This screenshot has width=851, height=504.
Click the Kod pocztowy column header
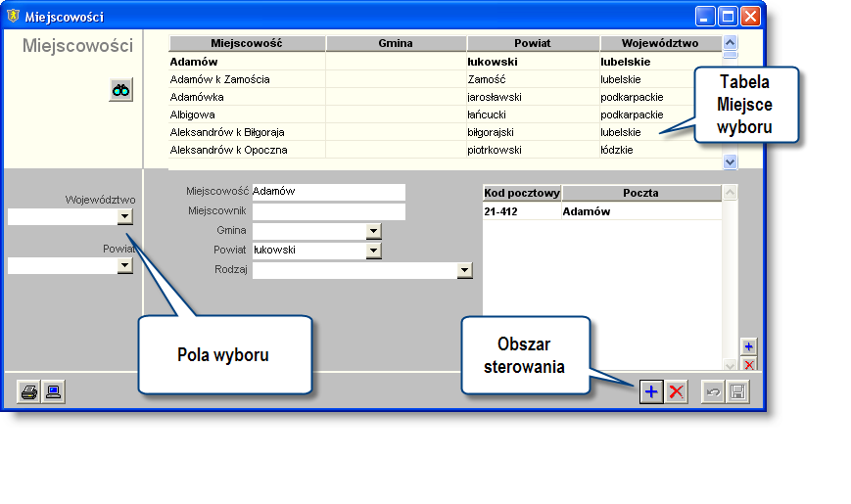click(522, 193)
